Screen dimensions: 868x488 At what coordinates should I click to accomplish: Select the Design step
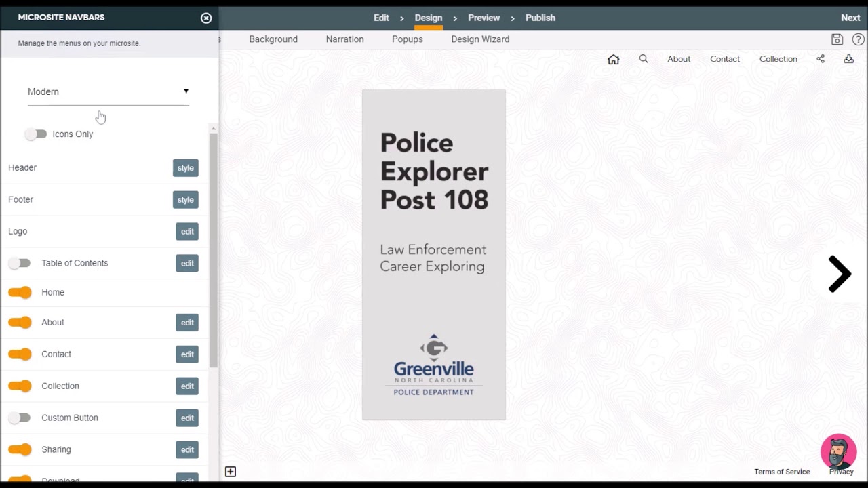pos(429,18)
